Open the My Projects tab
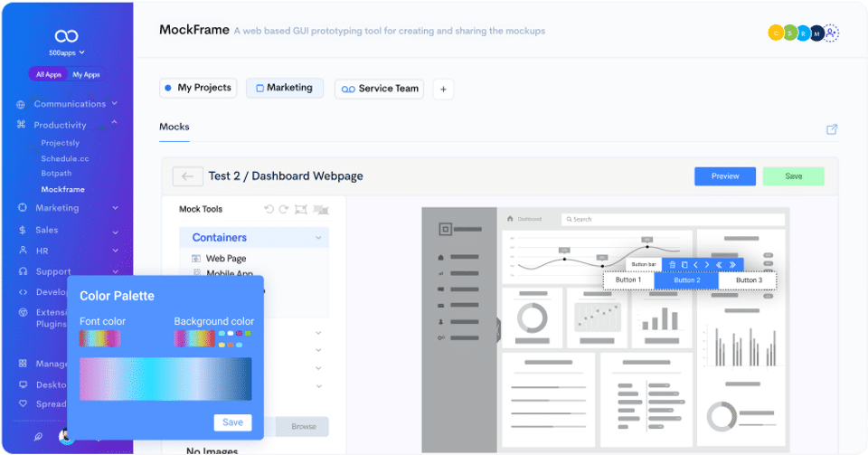Screen dimensions: 868x455 coord(198,88)
